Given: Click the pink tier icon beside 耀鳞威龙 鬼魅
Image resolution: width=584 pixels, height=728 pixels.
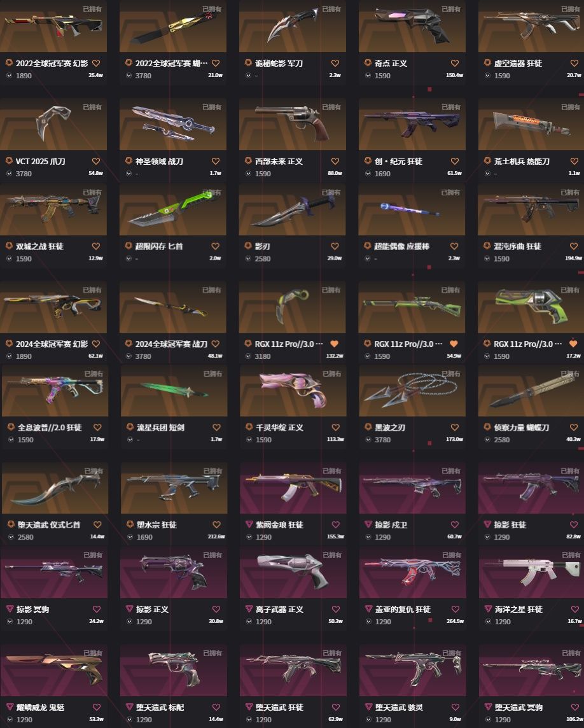Looking at the screenshot, I should click(x=10, y=706).
